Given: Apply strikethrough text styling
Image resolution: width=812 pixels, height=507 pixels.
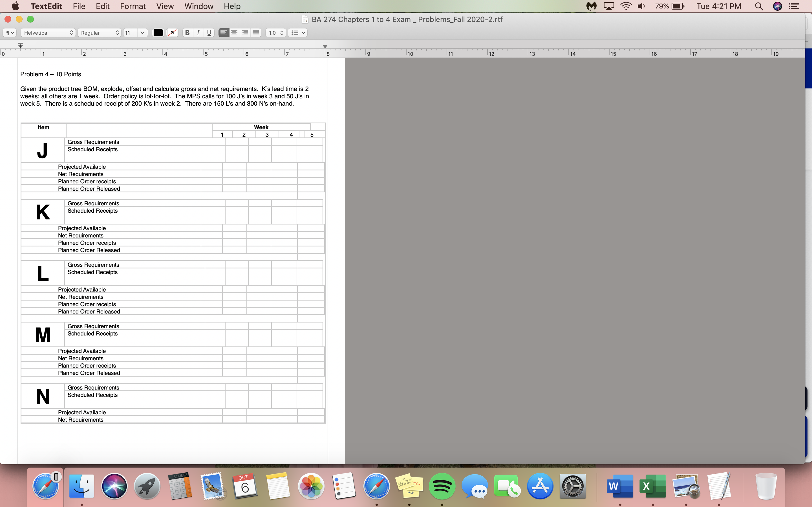Looking at the screenshot, I should (173, 32).
